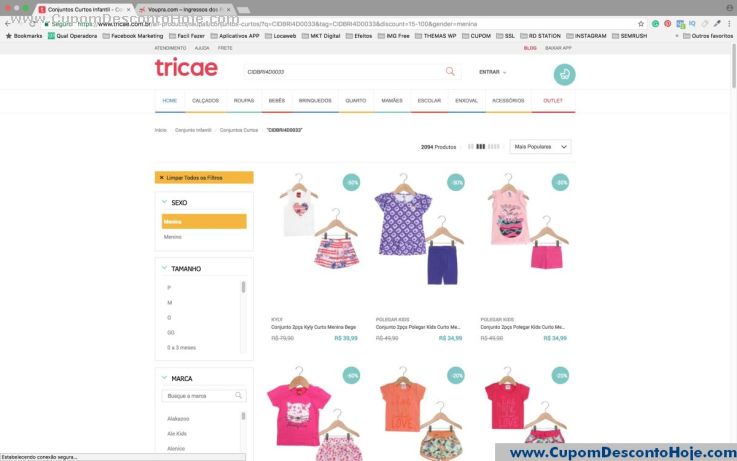737x461 pixels.
Task: Select the two-column grid view icon
Action: coord(471,147)
